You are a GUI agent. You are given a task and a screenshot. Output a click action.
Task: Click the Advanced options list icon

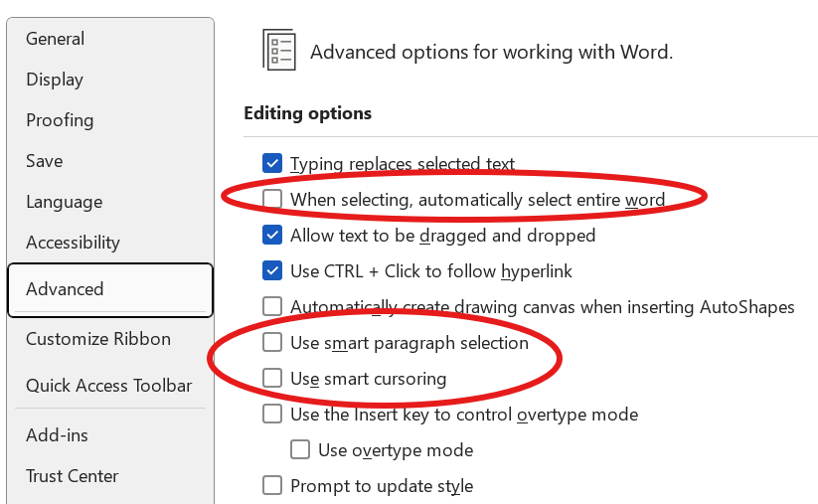tap(279, 50)
